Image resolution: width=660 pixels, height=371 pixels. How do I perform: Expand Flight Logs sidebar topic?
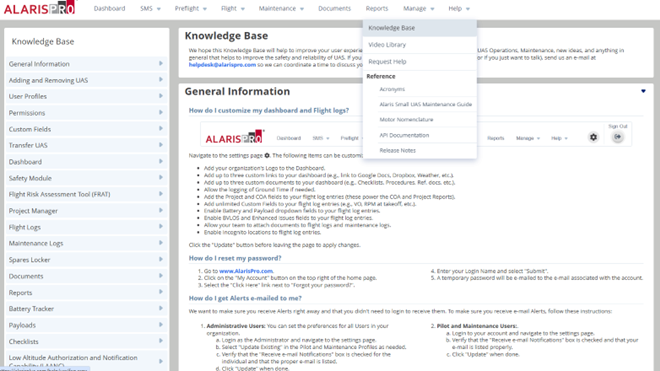(86, 227)
